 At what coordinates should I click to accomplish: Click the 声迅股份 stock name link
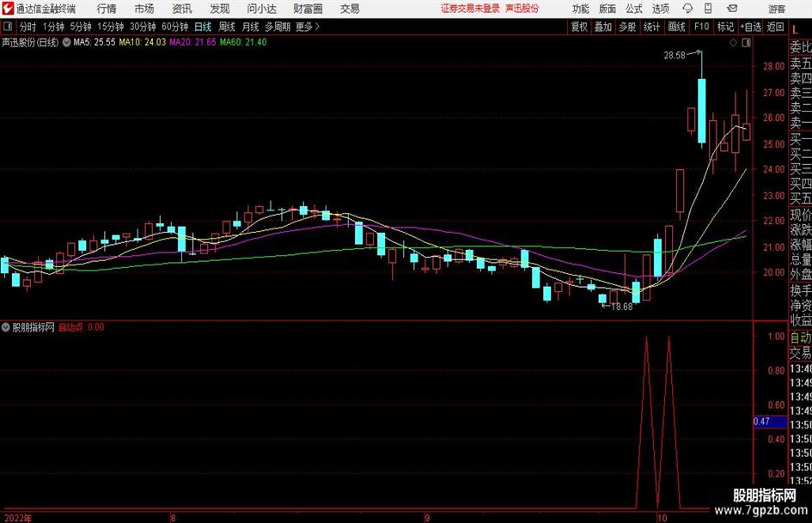click(x=522, y=9)
